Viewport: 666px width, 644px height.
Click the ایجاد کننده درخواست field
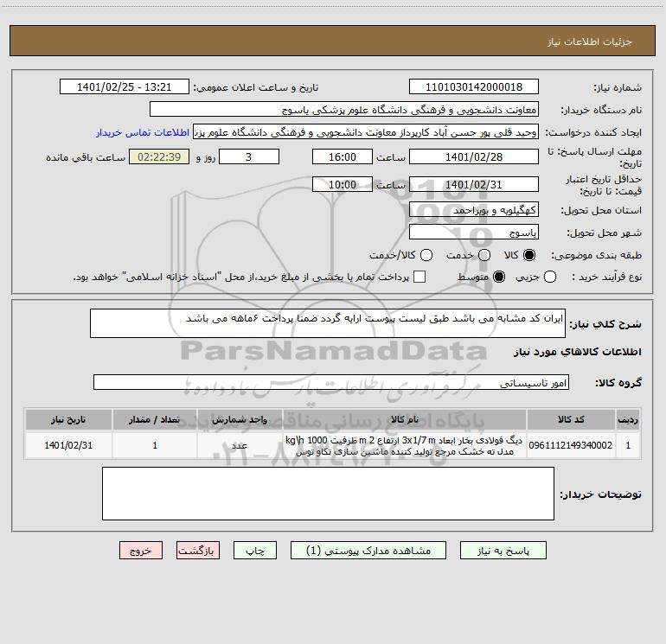tap(366, 132)
